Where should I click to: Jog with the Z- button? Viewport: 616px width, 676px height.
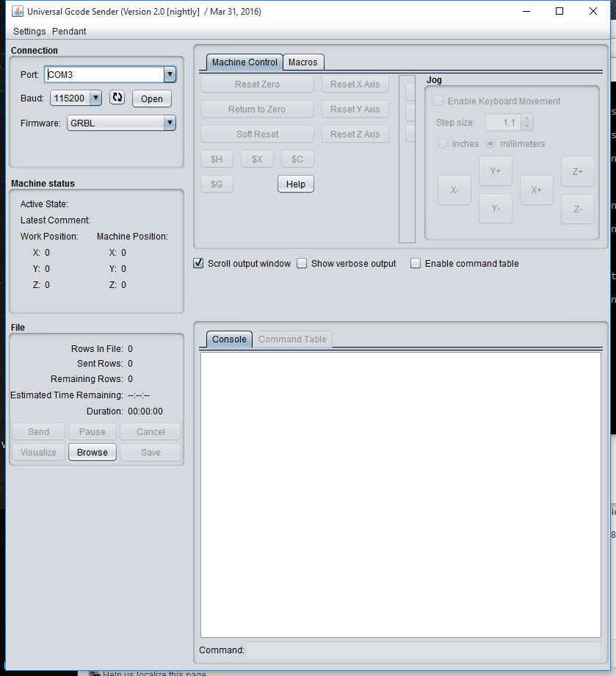[x=578, y=209]
